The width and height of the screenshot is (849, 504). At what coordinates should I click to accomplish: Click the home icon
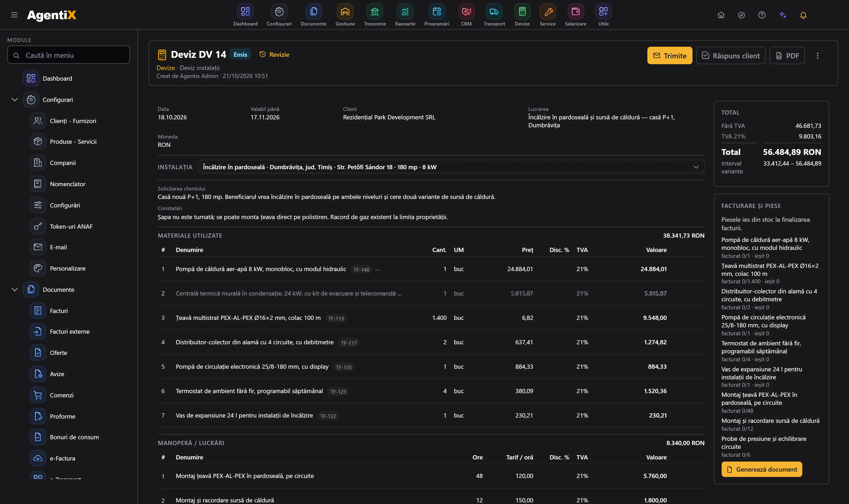coord(721,15)
